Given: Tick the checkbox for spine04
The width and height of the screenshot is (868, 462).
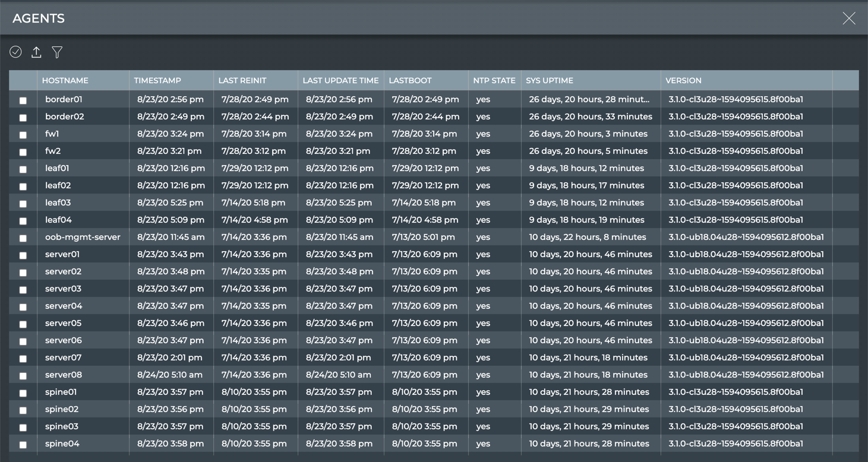Looking at the screenshot, I should tap(23, 445).
